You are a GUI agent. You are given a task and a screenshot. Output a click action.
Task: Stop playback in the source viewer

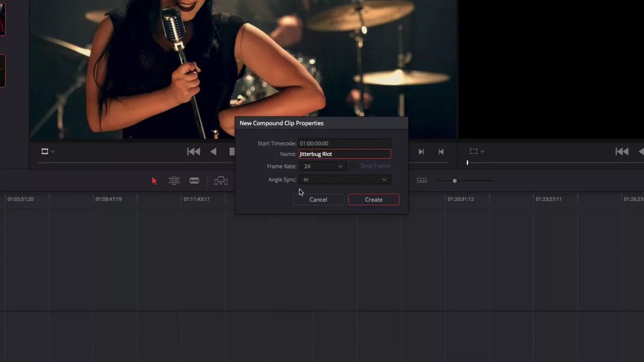click(x=232, y=151)
